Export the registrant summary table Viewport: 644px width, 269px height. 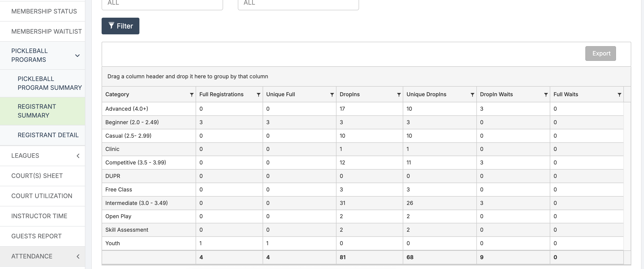tap(600, 54)
